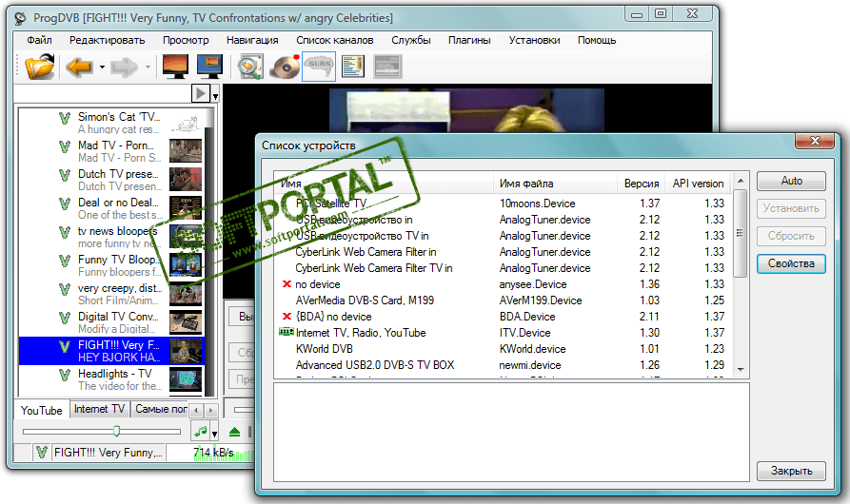
Task: Select the Simon's Cat TV channel
Action: tap(111, 123)
